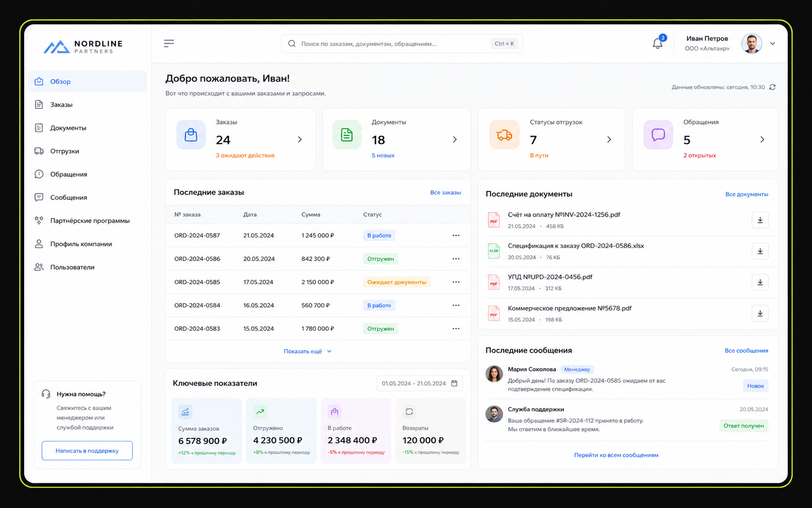Click the hamburger menu icon
Screen dimensions: 812x508
pyautogui.click(x=169, y=44)
